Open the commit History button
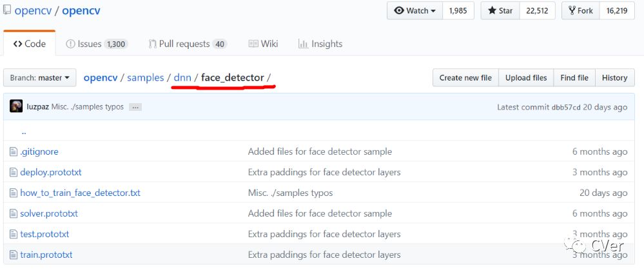Screen dimensions: 644x272 (x=614, y=77)
